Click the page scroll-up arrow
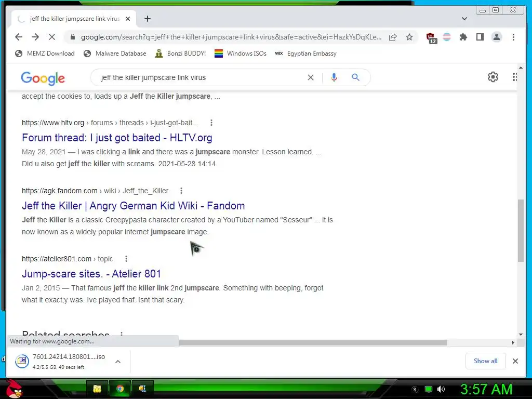Screen dimensions: 532x399 (x=521, y=68)
